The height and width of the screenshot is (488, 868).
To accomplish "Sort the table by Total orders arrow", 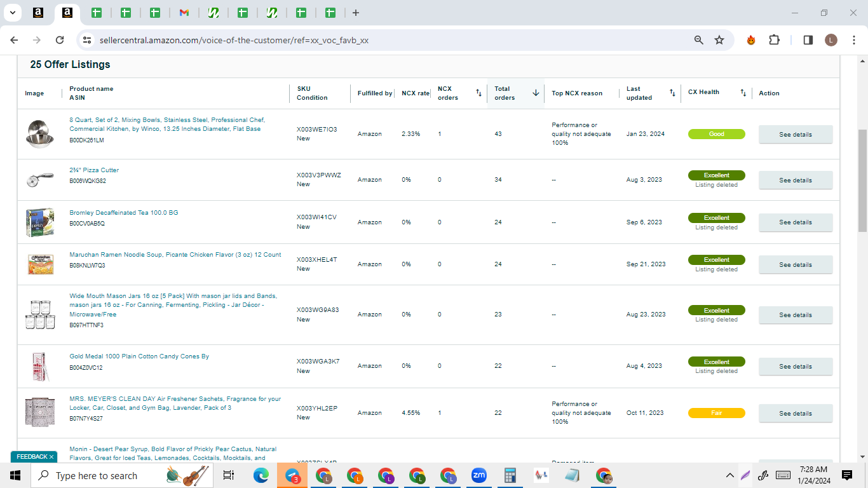I will pyautogui.click(x=536, y=93).
